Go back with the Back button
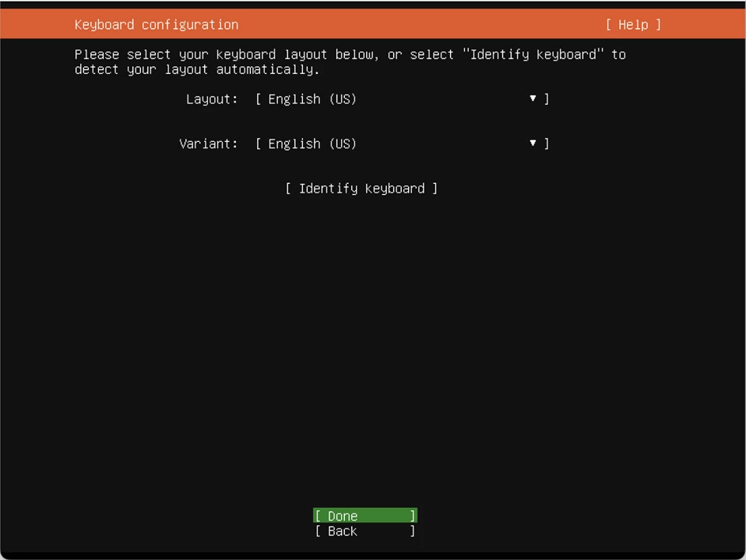746x560 pixels. pos(365,531)
